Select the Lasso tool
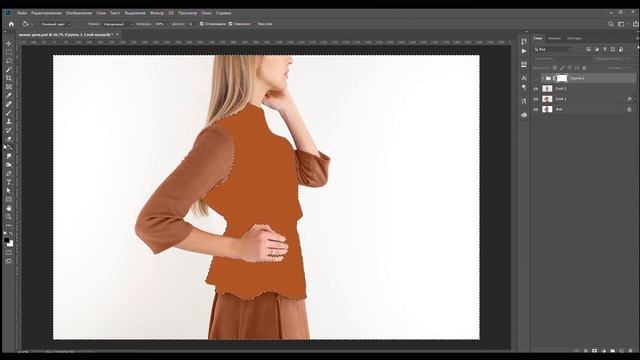The height and width of the screenshot is (360, 640). pyautogui.click(x=9, y=61)
